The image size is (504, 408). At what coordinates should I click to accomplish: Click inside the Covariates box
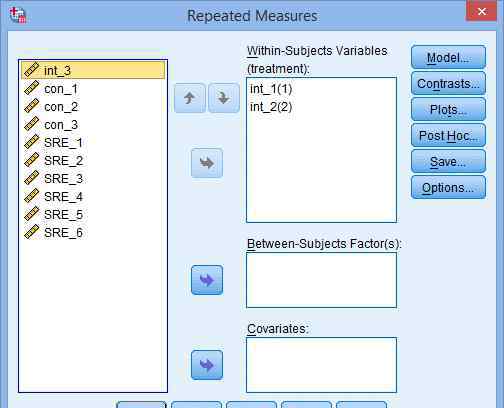[x=321, y=365]
